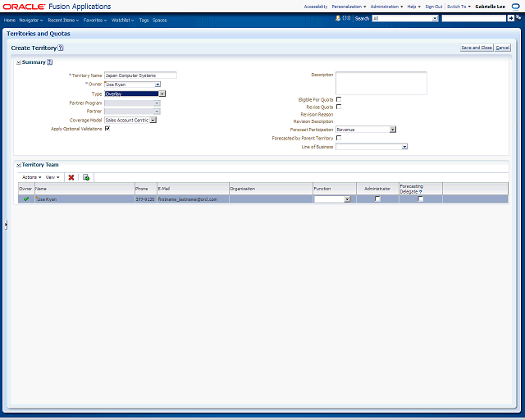Click the Territory Name input field
Viewport: 525px width, 420px height.
click(x=140, y=75)
